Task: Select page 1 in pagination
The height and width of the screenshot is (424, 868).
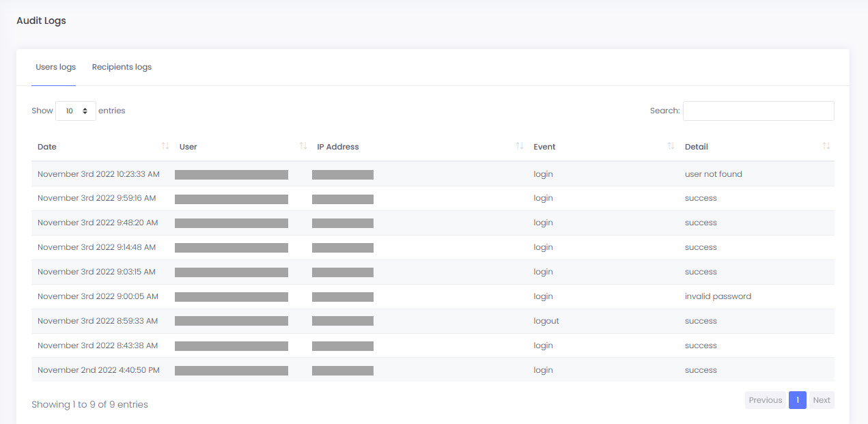Action: (x=797, y=400)
